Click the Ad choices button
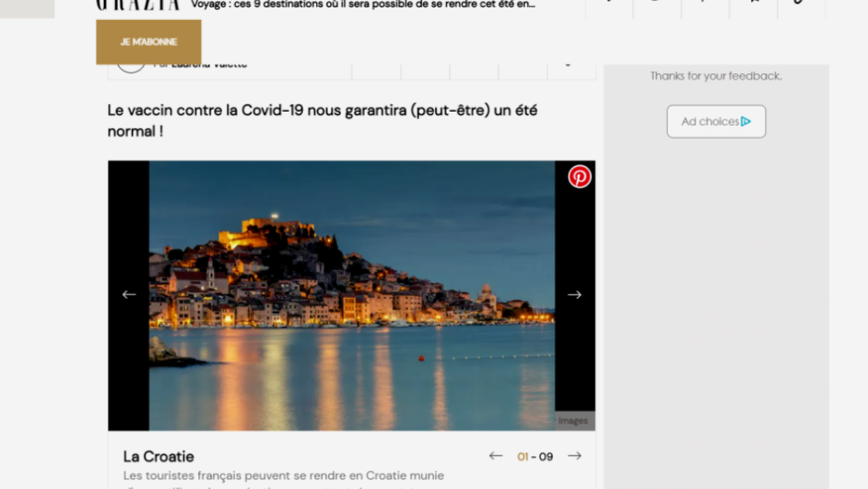 (x=715, y=121)
